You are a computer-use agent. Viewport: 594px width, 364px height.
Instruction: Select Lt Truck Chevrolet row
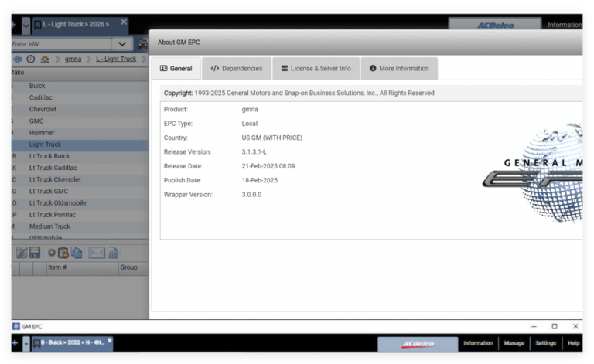tap(80, 180)
